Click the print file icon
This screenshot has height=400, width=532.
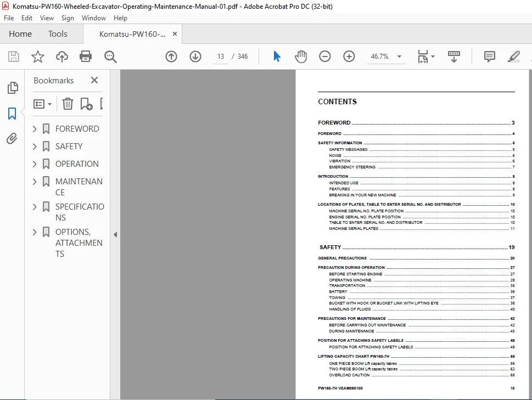[x=86, y=57]
